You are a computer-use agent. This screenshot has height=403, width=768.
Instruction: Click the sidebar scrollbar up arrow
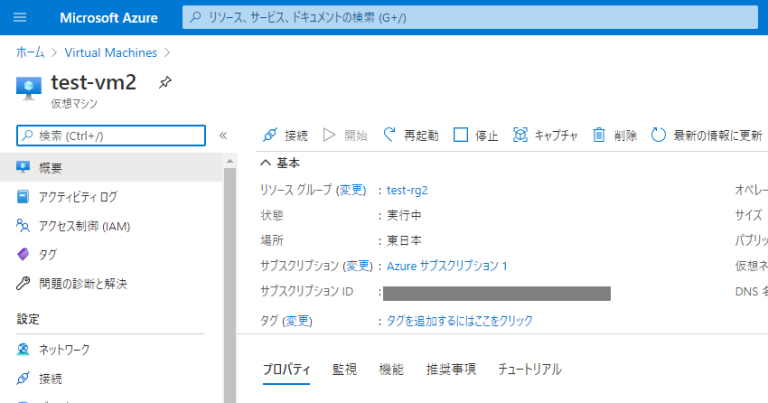[x=230, y=161]
